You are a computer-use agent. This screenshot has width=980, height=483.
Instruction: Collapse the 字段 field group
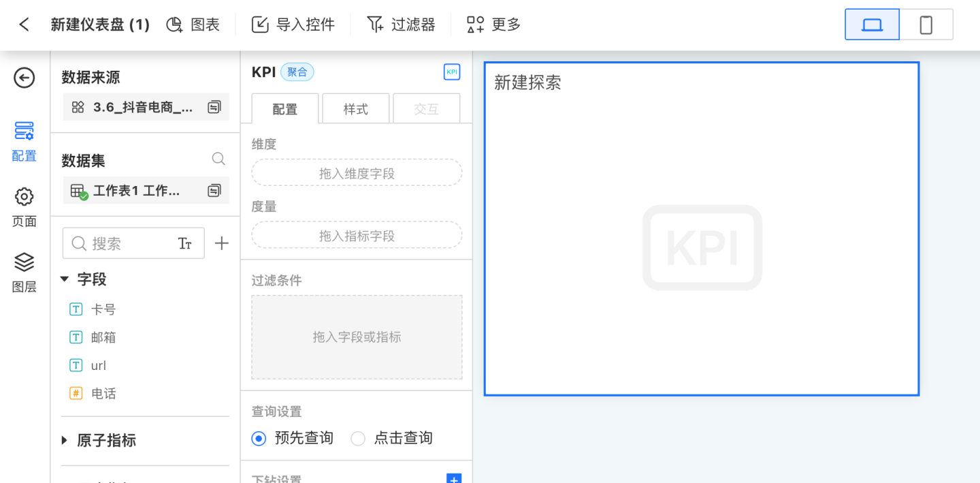pyautogui.click(x=65, y=279)
